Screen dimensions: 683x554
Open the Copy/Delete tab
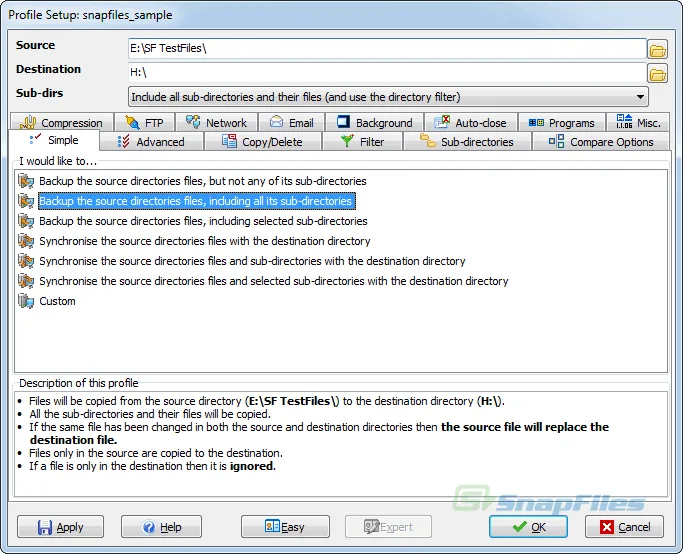click(262, 142)
